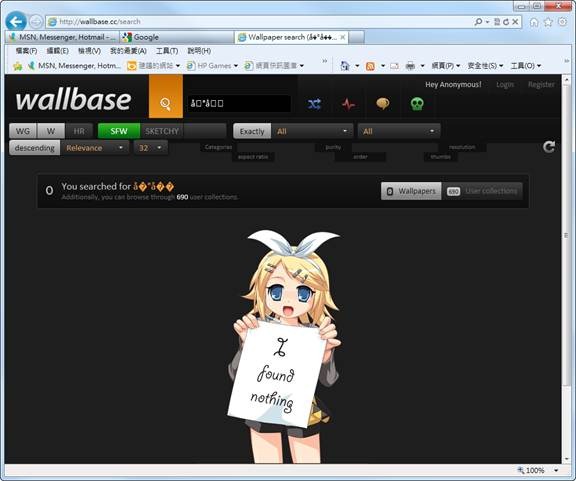Open the red pulse activity icon
The width and height of the screenshot is (576, 481).
348,104
